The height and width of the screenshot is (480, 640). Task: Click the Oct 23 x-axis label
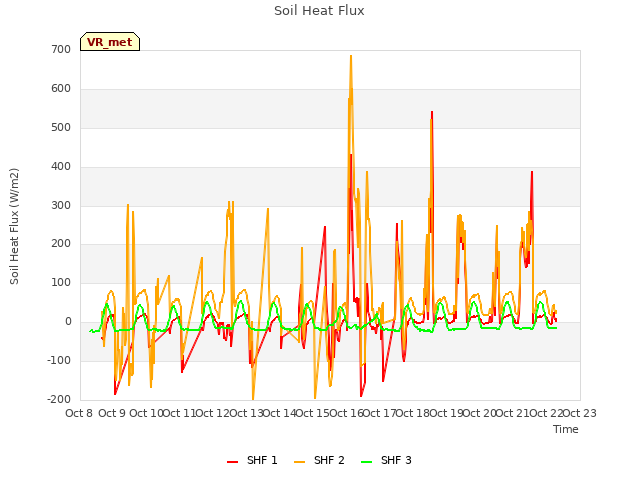coord(580,413)
